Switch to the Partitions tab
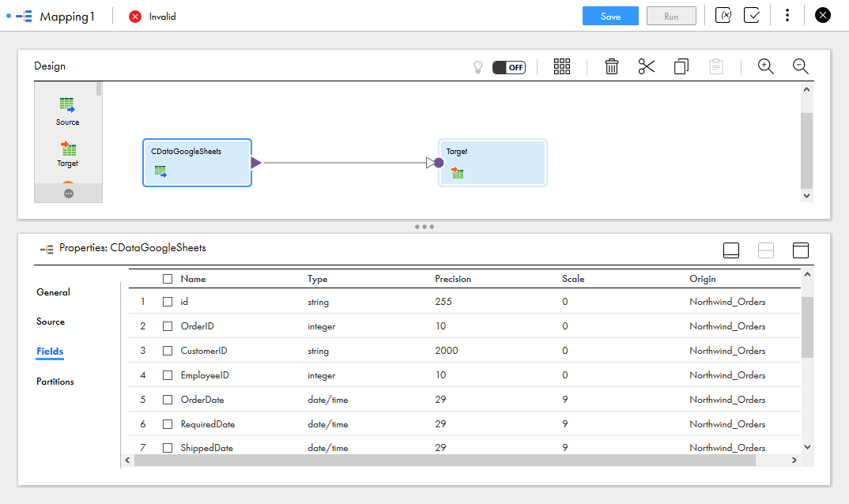This screenshot has height=504, width=849. (55, 382)
